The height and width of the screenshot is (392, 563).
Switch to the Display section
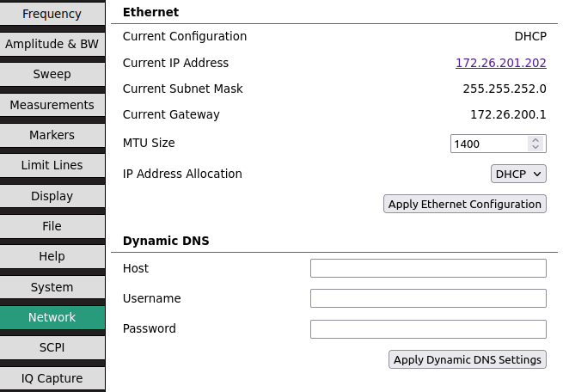click(x=52, y=196)
